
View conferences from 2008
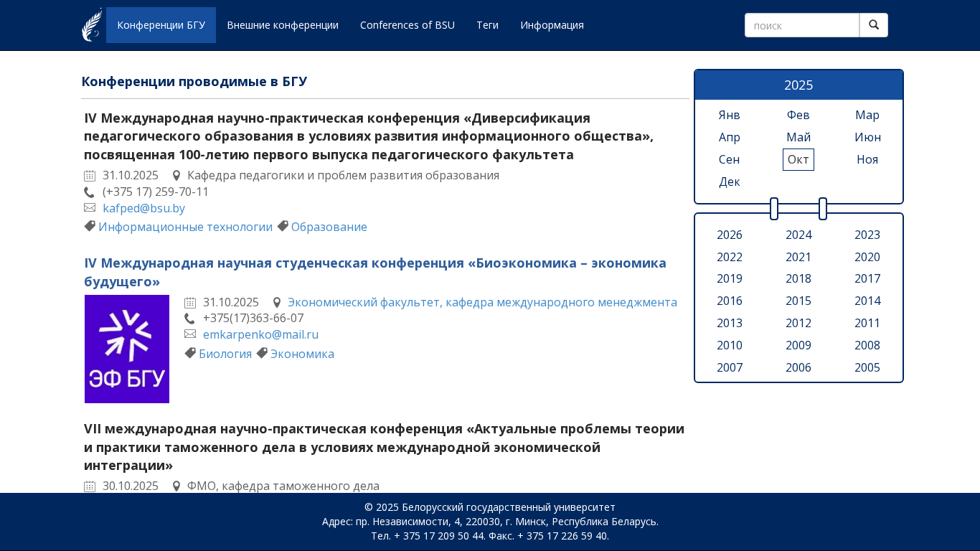click(x=867, y=345)
